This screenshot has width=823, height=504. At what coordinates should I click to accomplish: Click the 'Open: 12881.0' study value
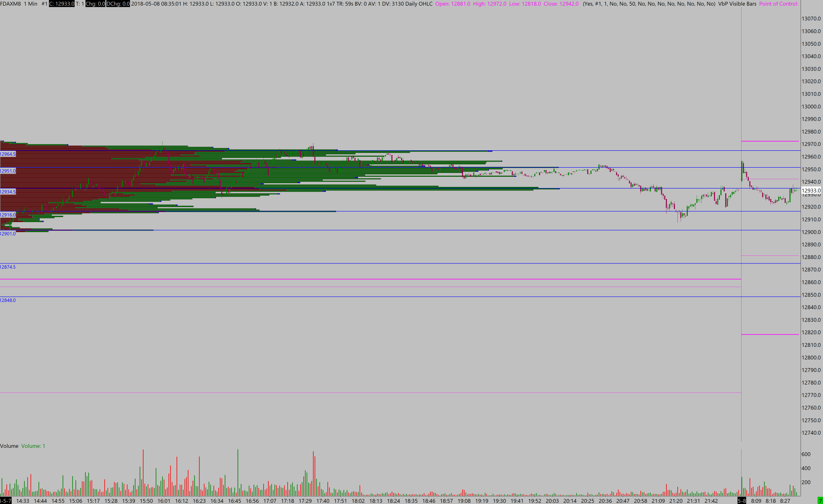(453, 4)
